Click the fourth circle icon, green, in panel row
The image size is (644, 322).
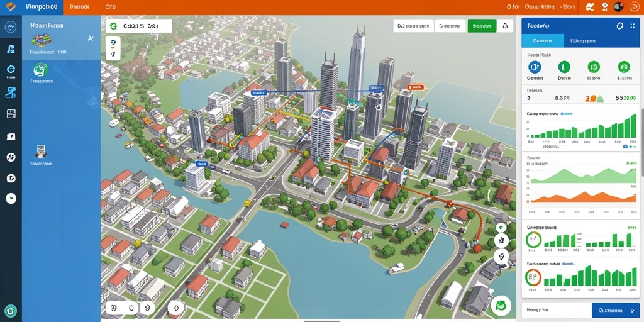click(624, 67)
